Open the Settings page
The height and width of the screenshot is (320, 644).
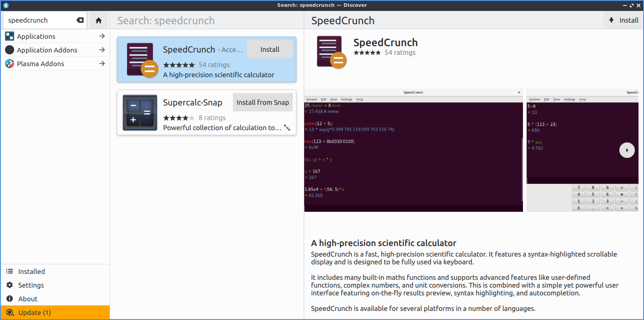coord(31,285)
